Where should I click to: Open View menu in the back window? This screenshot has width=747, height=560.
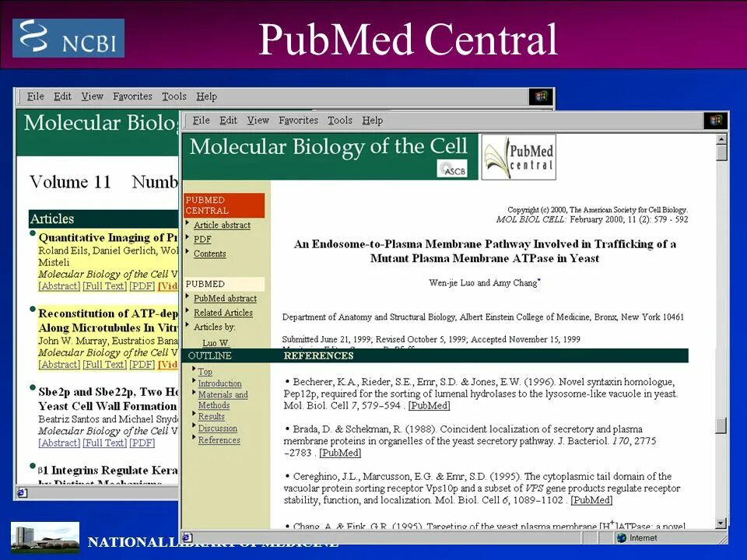click(x=92, y=96)
